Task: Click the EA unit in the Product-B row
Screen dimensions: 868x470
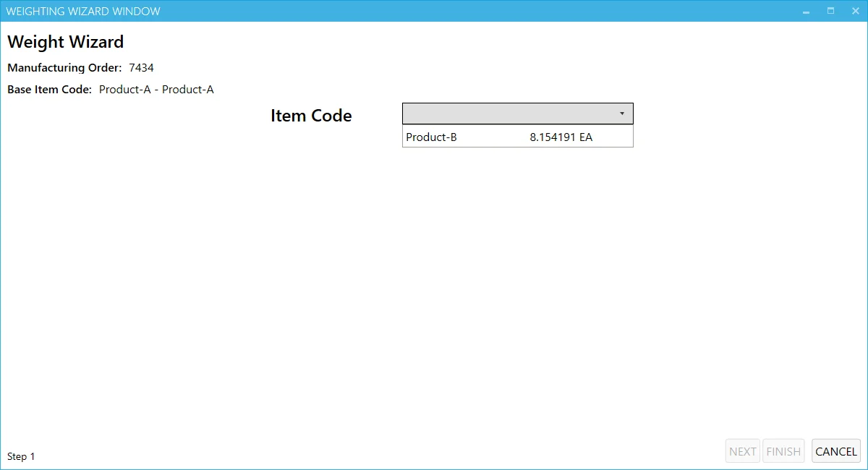Action: 586,137
